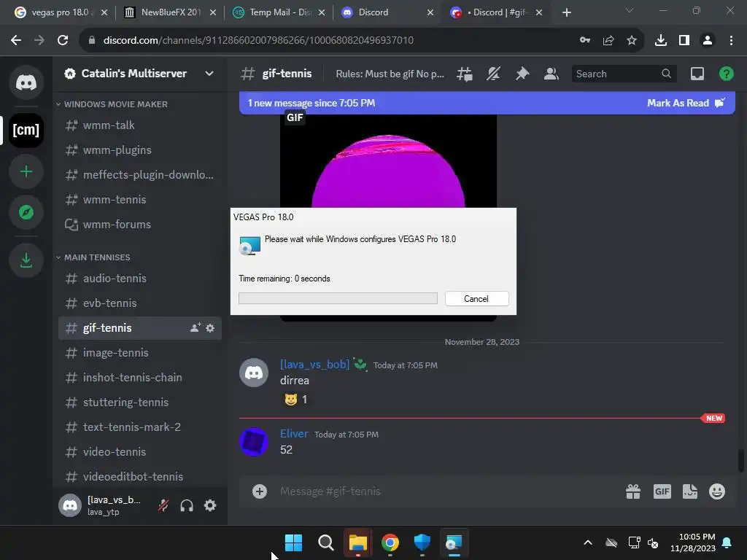Open the wmm-forums channel
The image size is (747, 560).
[139, 225]
